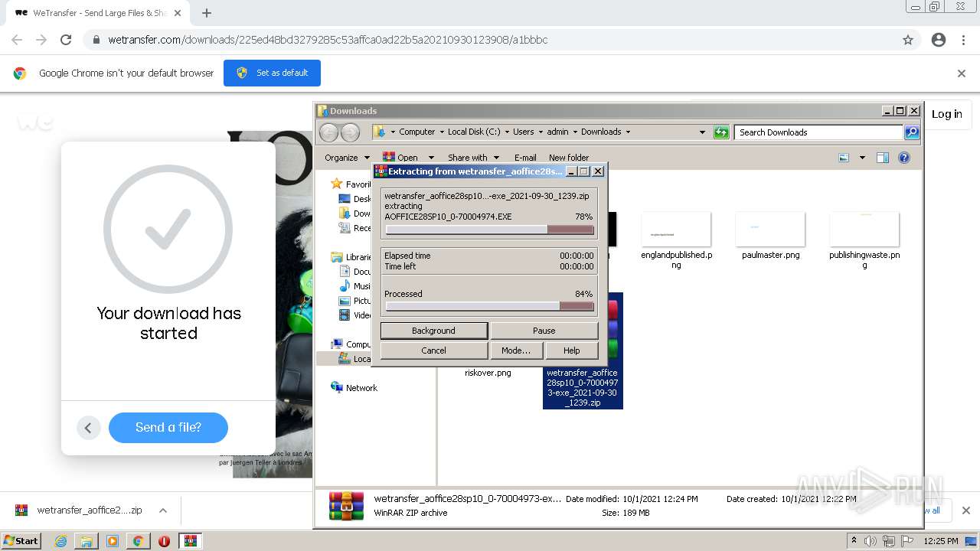
Task: Click admin in the address breadcrumb
Action: [x=557, y=132]
